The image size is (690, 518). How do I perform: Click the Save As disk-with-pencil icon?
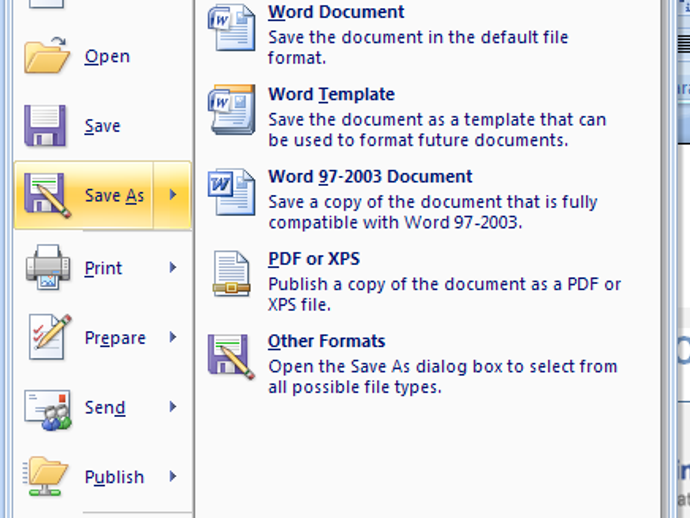(x=48, y=195)
